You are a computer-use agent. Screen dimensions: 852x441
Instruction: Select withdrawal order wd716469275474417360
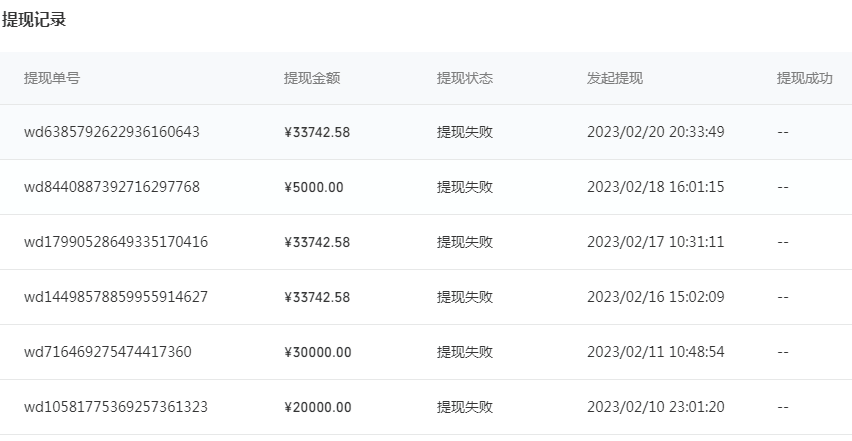[108, 352]
